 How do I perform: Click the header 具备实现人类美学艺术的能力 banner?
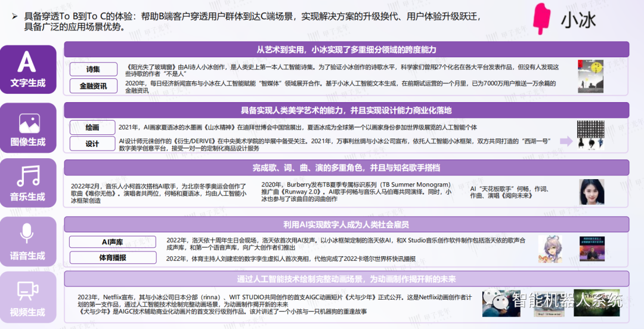(x=346, y=110)
